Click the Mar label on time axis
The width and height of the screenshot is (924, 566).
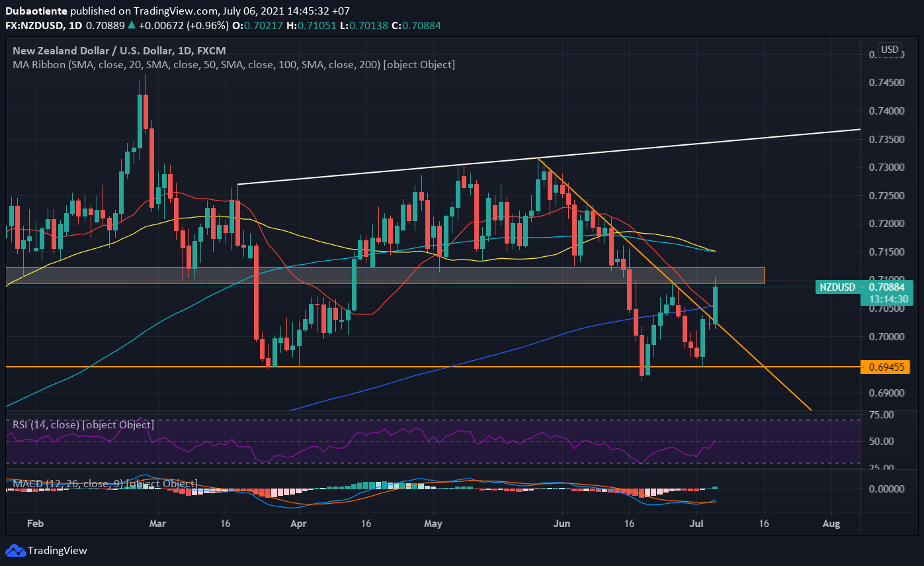[159, 524]
